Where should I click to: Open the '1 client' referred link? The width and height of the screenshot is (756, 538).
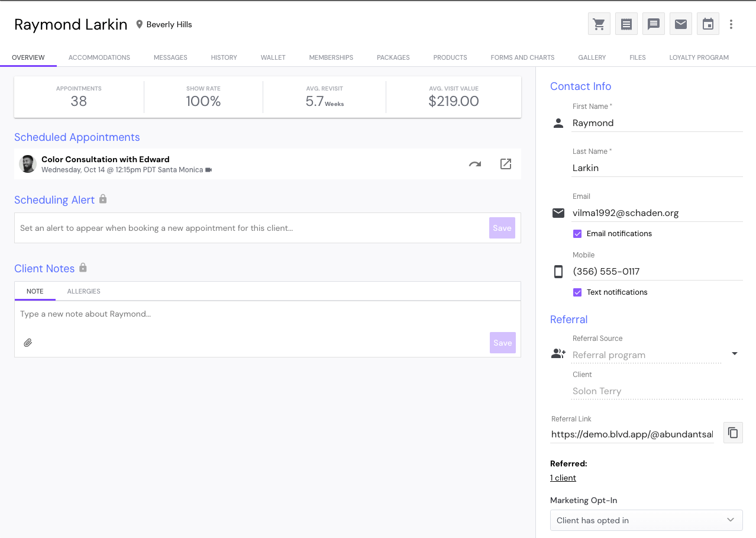(x=563, y=478)
